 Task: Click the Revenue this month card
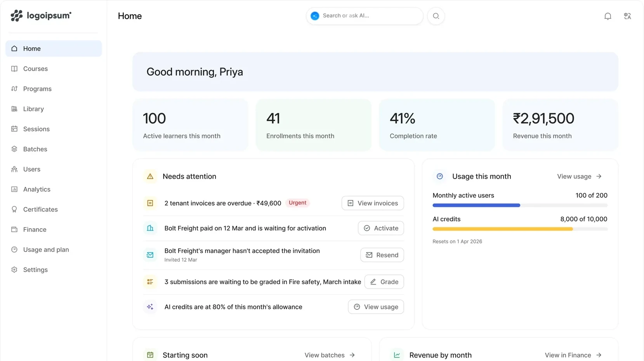pyautogui.click(x=560, y=125)
